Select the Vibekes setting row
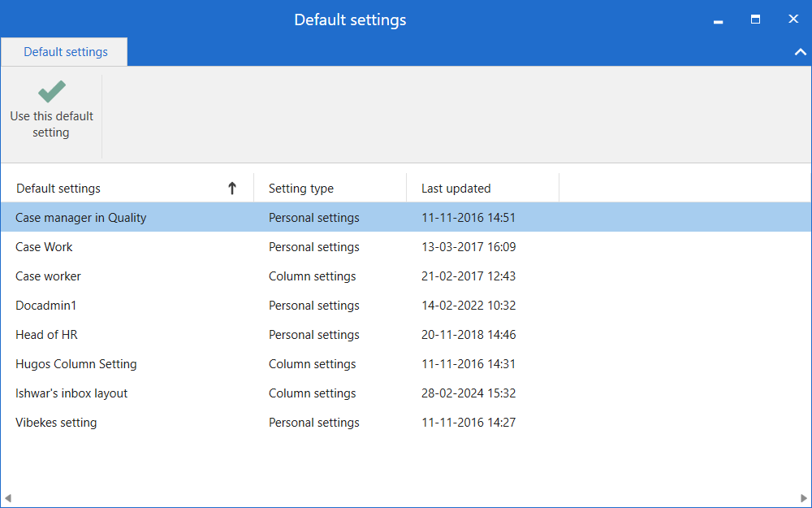This screenshot has width=812, height=508. click(x=406, y=423)
